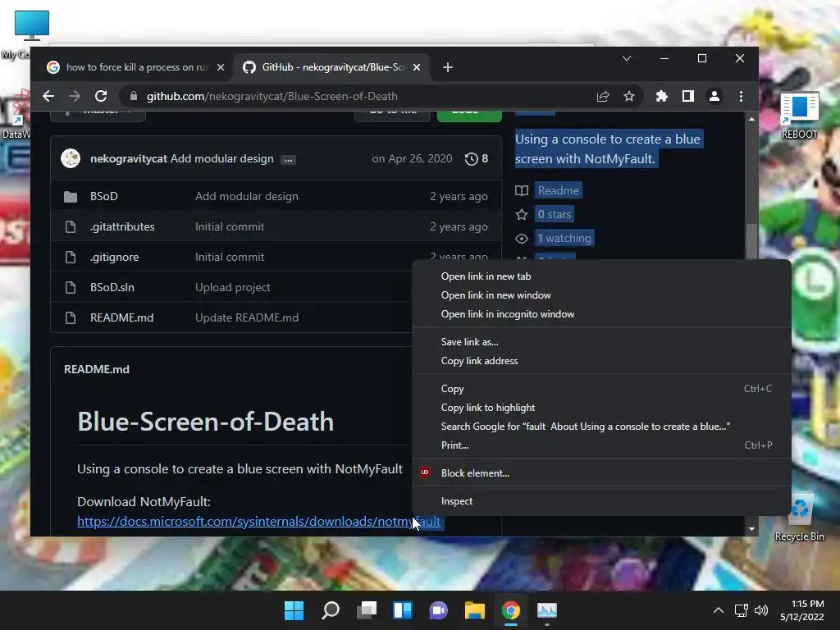The image size is (840, 630).
Task: Open the '0 stars' link
Action: [x=555, y=214]
